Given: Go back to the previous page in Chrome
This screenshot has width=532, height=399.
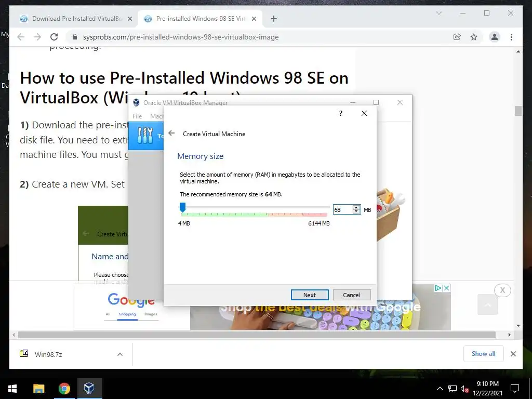Looking at the screenshot, I should tap(21, 37).
